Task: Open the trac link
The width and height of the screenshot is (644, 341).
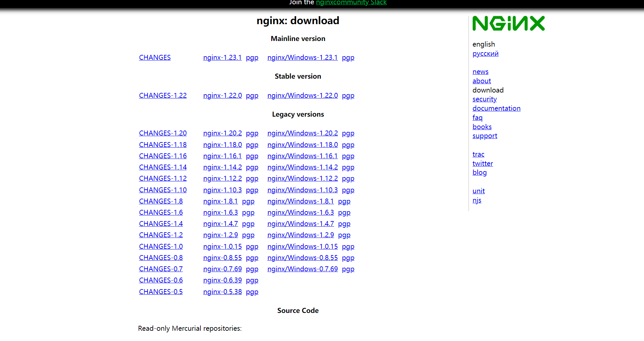Action: point(478,154)
